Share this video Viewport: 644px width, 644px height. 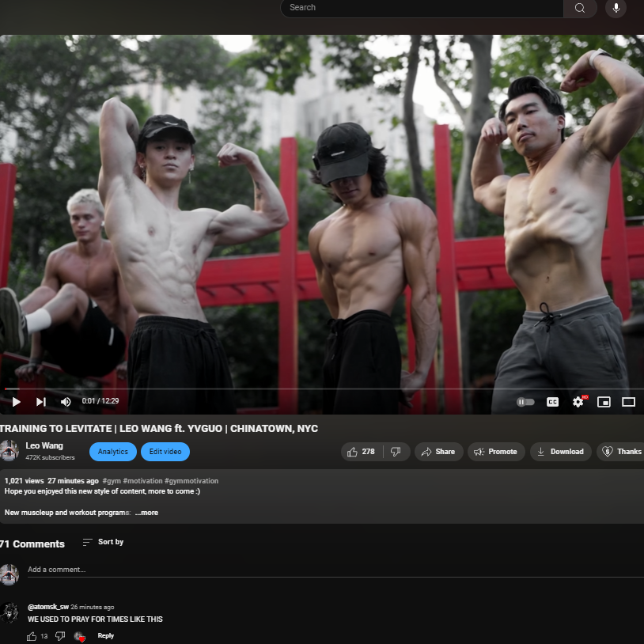438,452
